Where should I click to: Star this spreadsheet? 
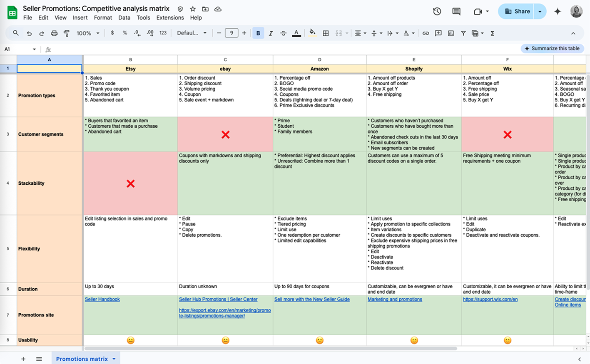[192, 9]
